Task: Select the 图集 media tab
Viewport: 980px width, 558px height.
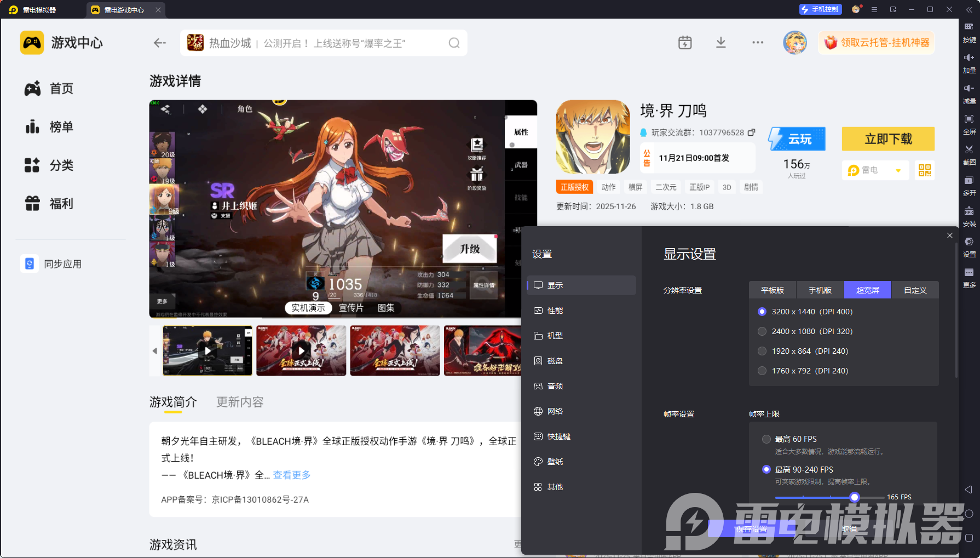Action: click(386, 308)
